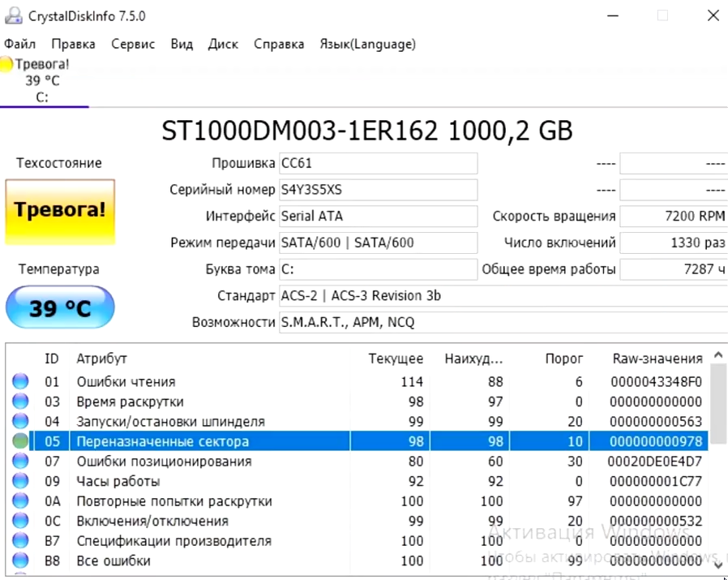The height and width of the screenshot is (580, 728).
Task: Click the status orb for 0C Включения/отключения
Action: click(20, 521)
